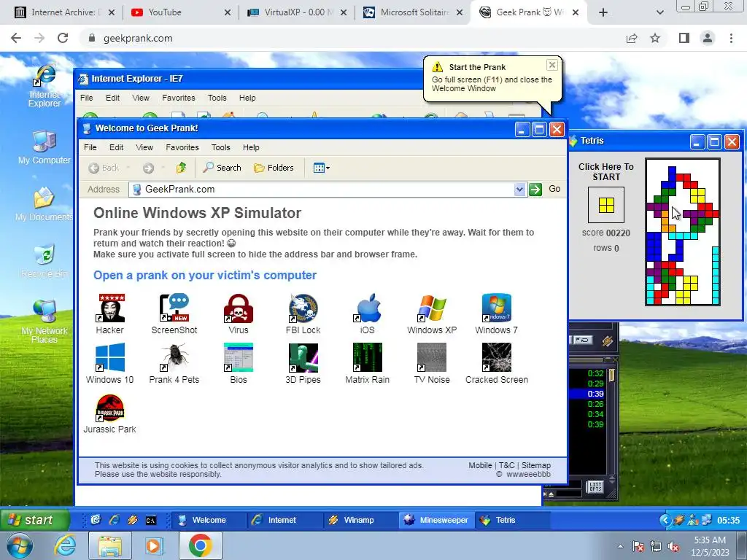Viewport: 747px width, 560px height.
Task: Open Recycle Bin desktop icon
Action: click(44, 261)
